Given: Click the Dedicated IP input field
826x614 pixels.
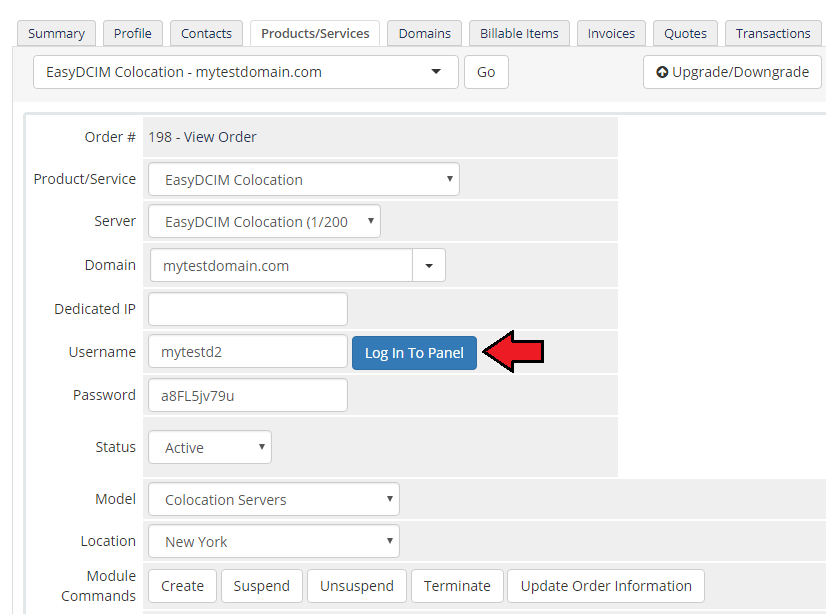Looking at the screenshot, I should pyautogui.click(x=248, y=309).
